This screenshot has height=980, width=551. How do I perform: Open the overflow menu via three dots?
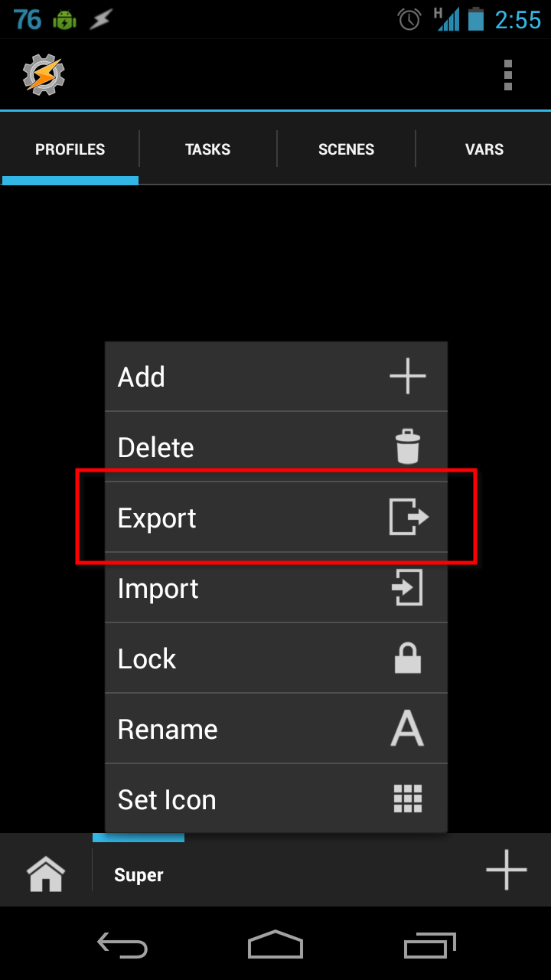(507, 74)
